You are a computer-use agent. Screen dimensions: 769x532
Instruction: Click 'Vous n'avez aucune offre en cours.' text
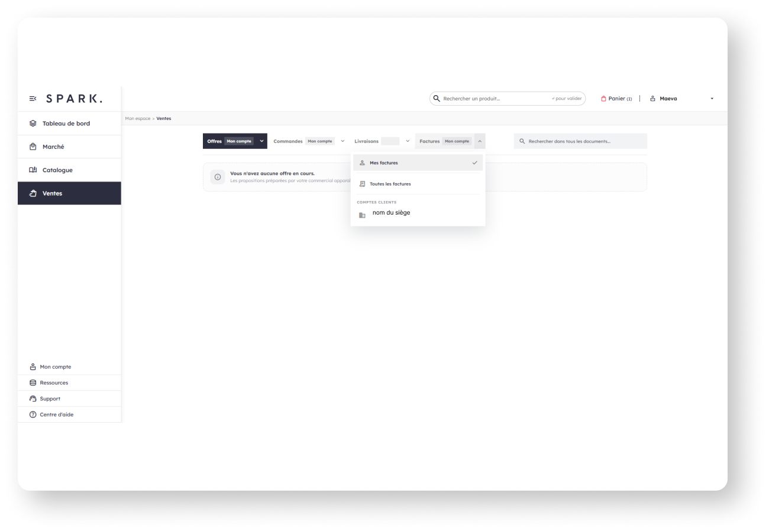pos(272,173)
